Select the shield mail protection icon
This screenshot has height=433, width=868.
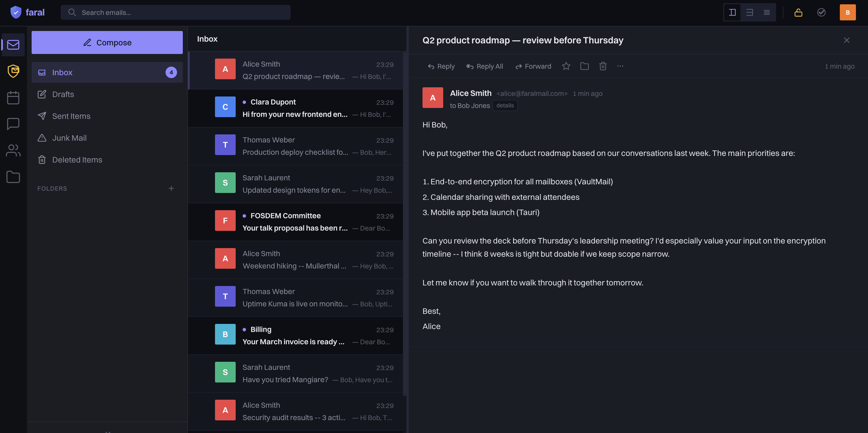click(x=13, y=71)
